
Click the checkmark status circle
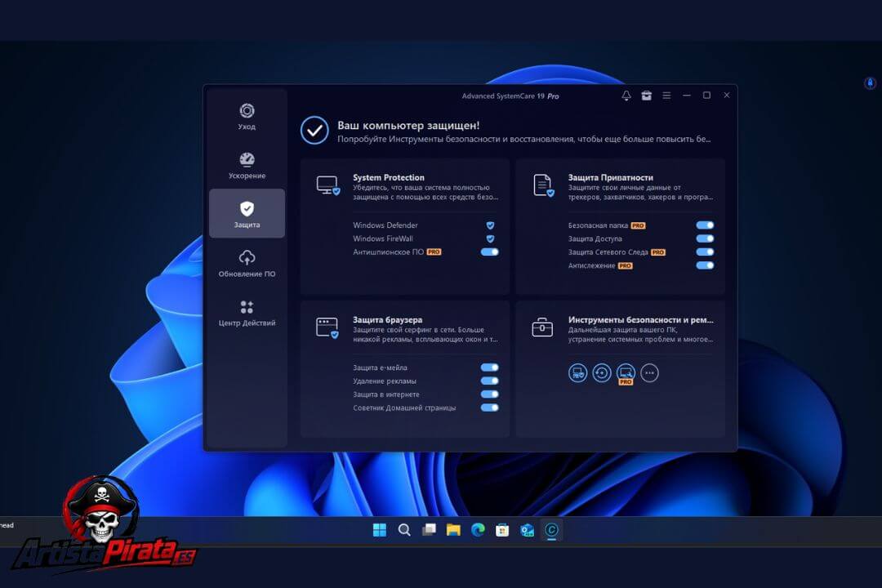[314, 131]
